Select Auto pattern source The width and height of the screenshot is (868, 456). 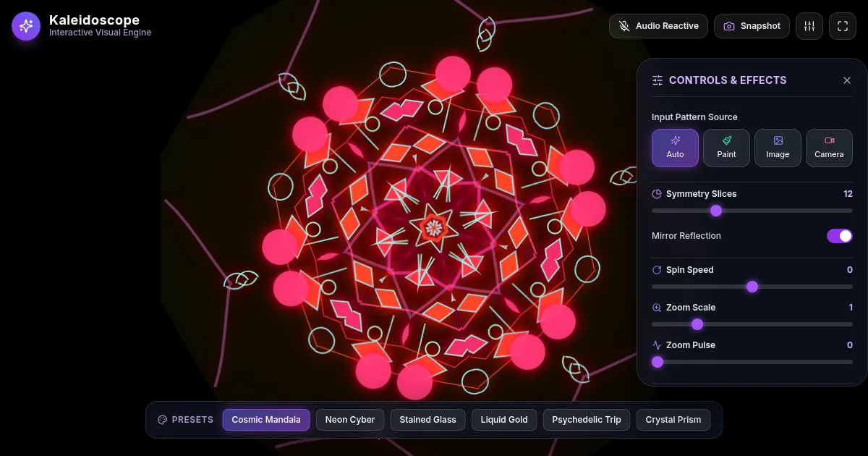(x=675, y=148)
